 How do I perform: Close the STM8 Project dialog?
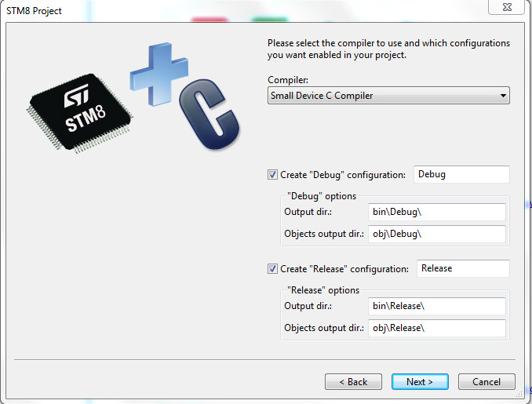507,7
